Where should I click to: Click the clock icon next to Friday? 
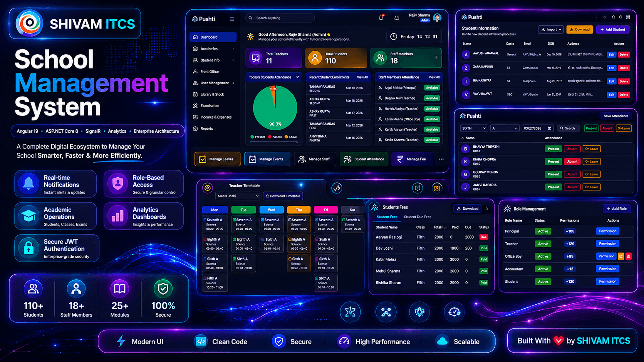click(394, 37)
